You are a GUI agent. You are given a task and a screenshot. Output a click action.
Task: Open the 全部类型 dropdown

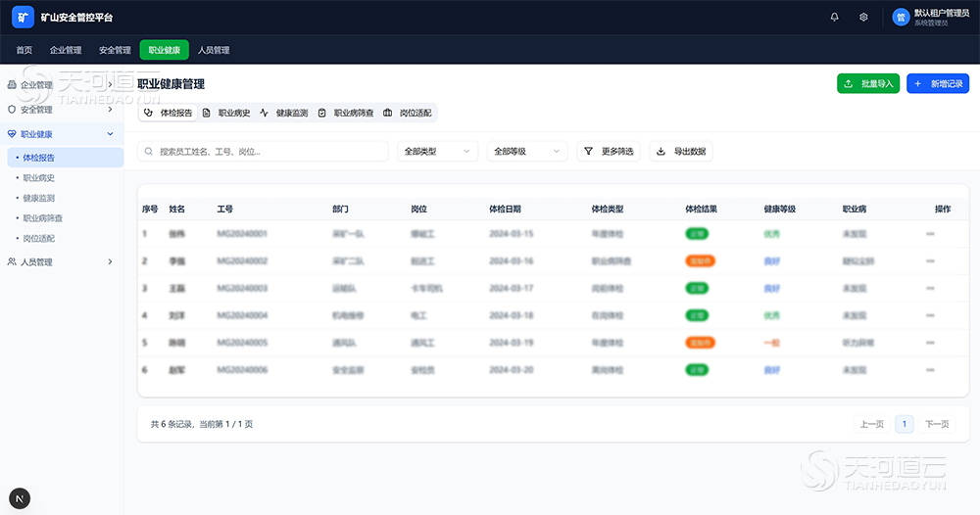tap(437, 151)
